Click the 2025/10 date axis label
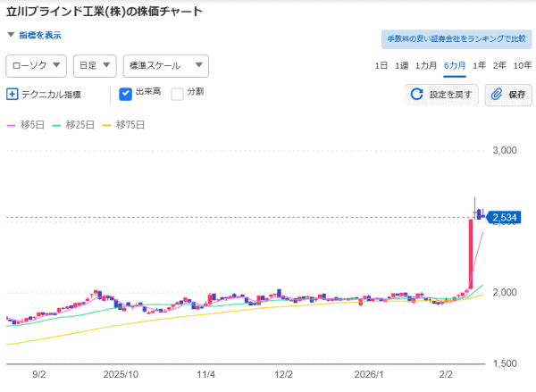The width and height of the screenshot is (536, 392). (121, 374)
